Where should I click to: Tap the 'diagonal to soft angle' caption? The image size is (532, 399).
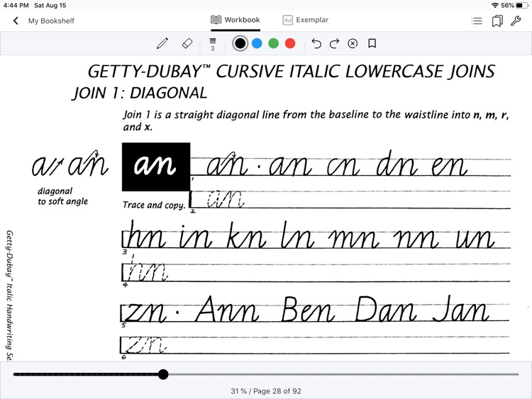click(x=62, y=196)
